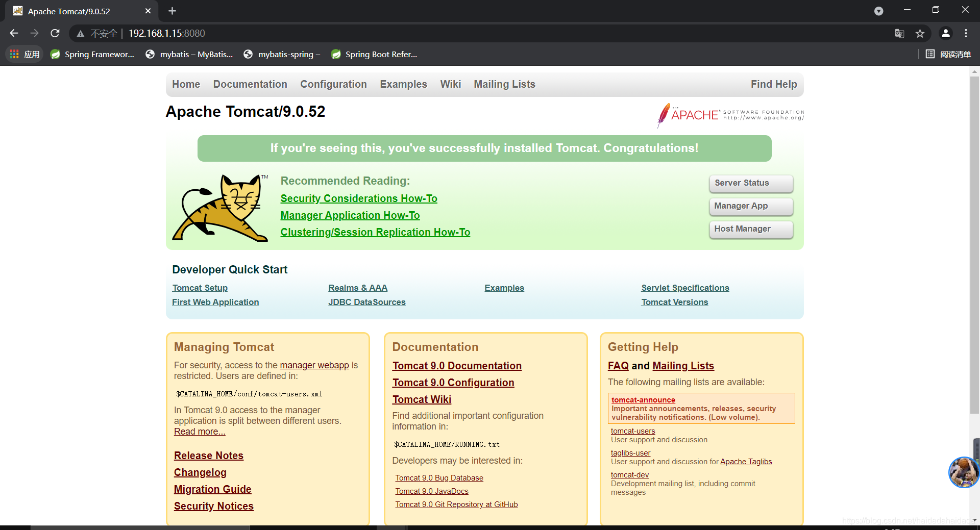The height and width of the screenshot is (530, 980).
Task: Reload the current page
Action: 55,33
